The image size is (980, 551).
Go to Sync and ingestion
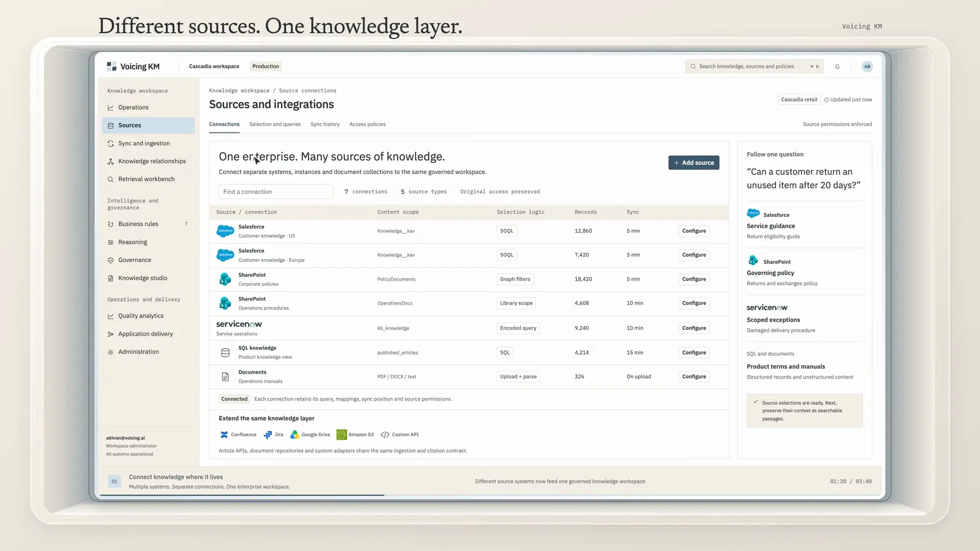point(148,143)
